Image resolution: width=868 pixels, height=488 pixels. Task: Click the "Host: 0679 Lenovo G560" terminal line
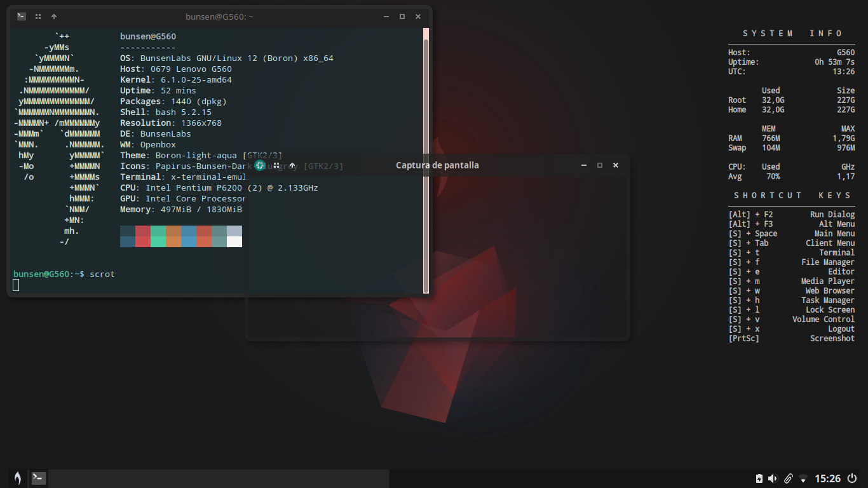176,69
